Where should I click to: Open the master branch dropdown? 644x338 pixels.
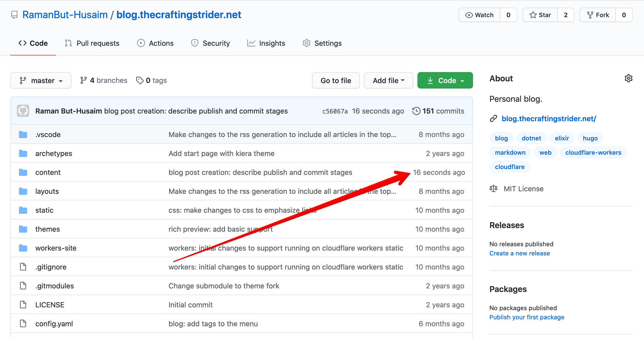[x=41, y=80]
